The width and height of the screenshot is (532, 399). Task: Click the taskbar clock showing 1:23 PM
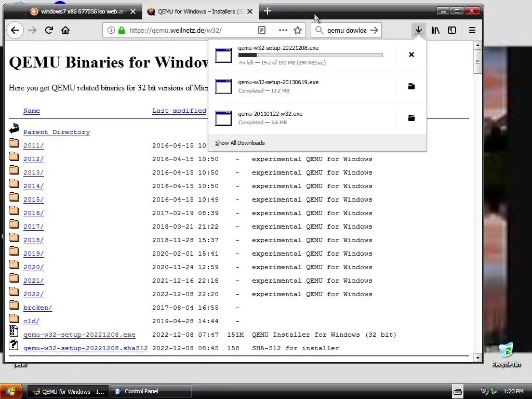[x=513, y=392]
